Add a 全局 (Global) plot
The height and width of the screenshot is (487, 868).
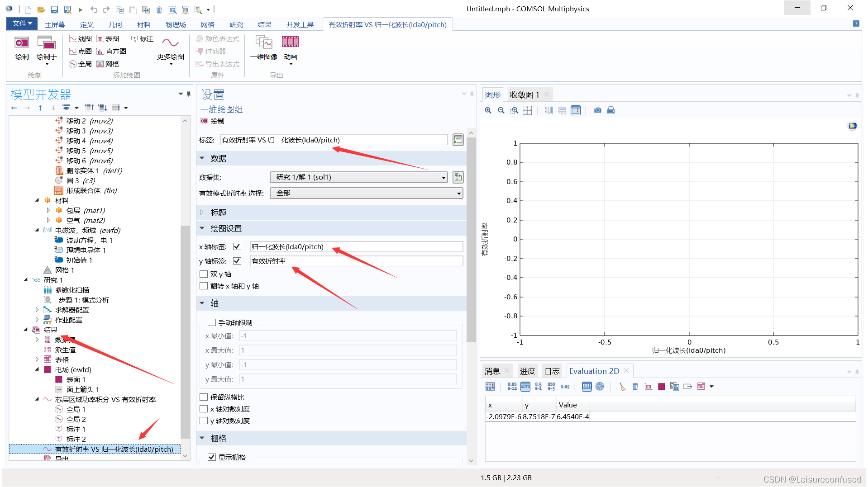pos(80,64)
